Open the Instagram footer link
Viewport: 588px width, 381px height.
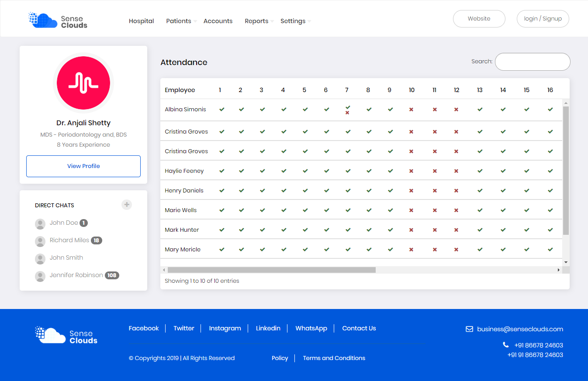pyautogui.click(x=225, y=328)
